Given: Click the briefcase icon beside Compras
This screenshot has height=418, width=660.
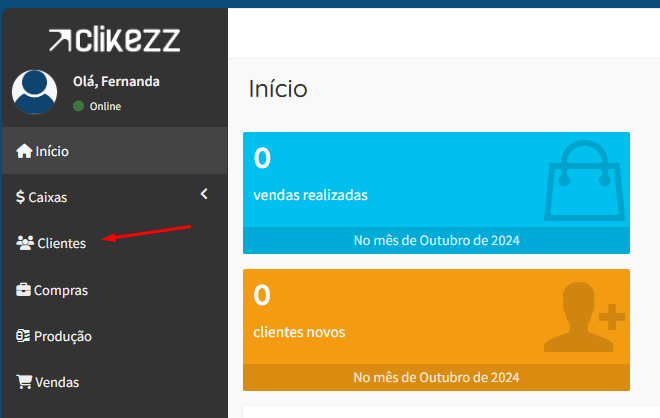Looking at the screenshot, I should pyautogui.click(x=24, y=290).
